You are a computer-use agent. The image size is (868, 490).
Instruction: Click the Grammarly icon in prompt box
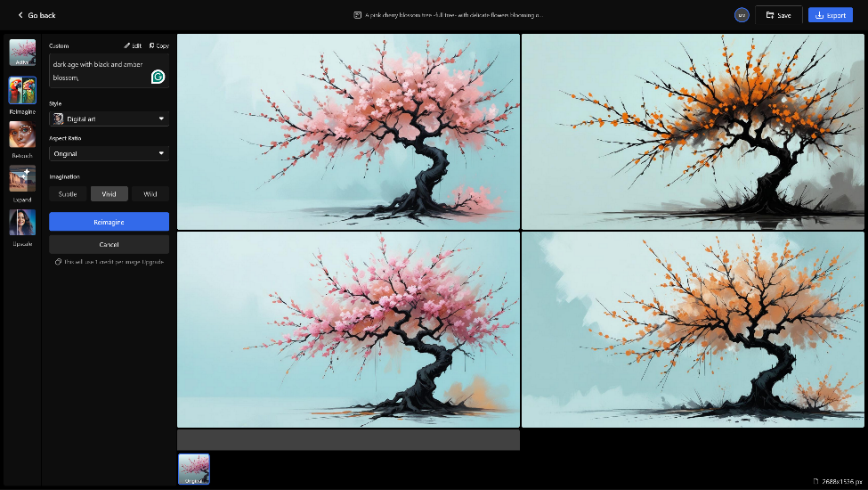tap(158, 77)
